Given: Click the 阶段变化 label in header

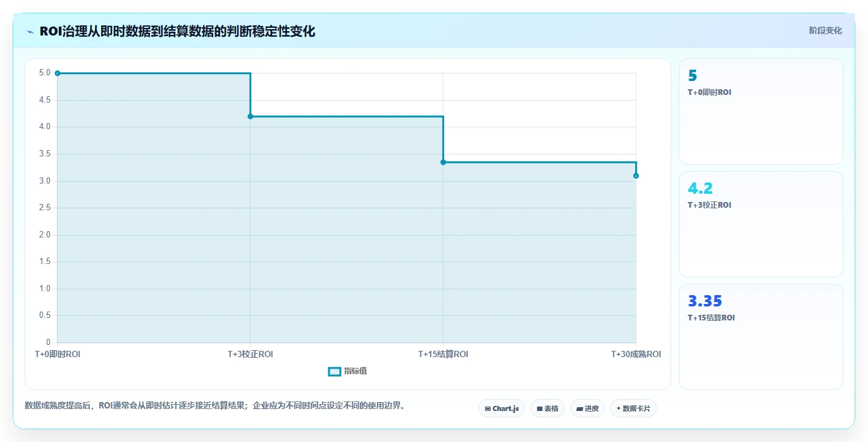Looking at the screenshot, I should pos(825,30).
